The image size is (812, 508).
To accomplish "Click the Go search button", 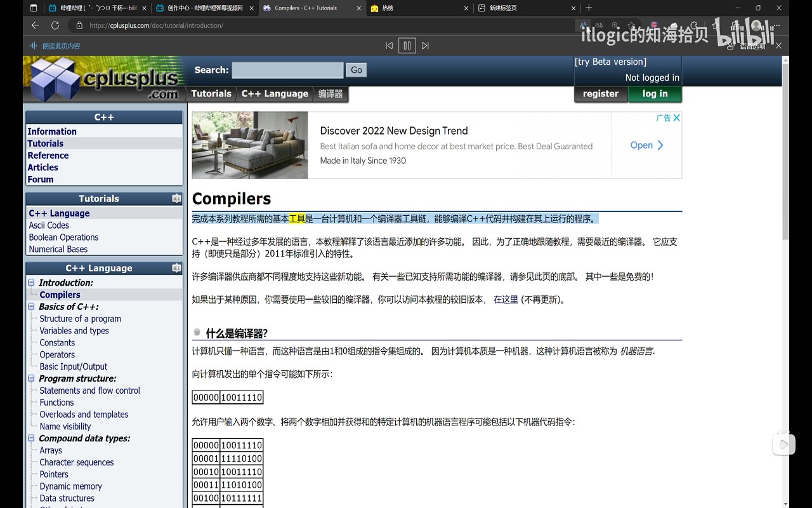I will click(x=357, y=70).
